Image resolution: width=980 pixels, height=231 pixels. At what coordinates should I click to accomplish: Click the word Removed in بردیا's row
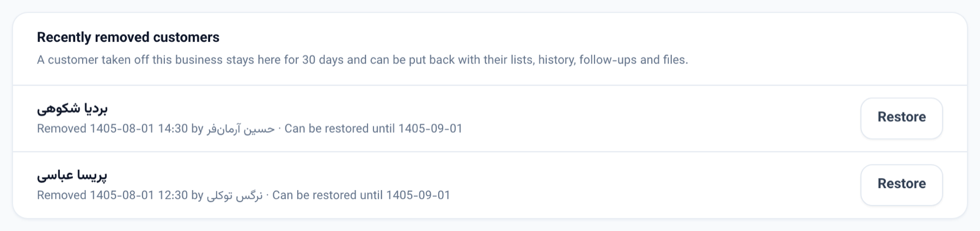click(x=62, y=129)
